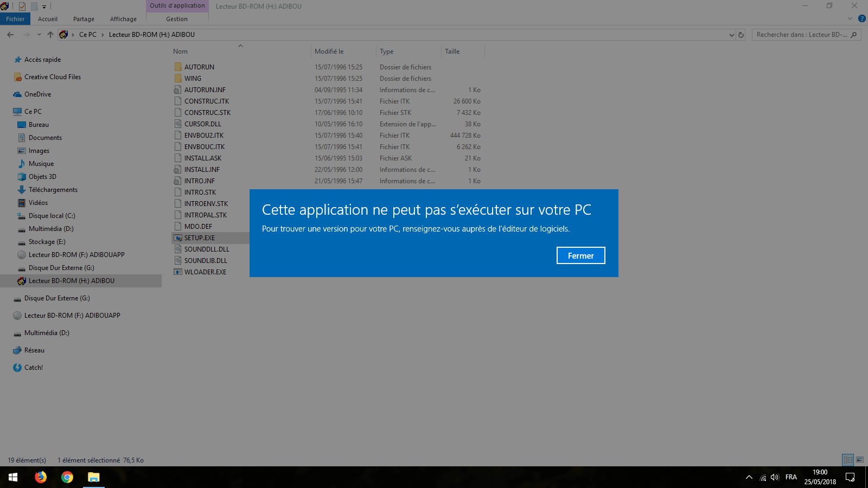The image size is (868, 488).
Task: Select the SOUNDLIB.DLL file icon
Action: (178, 261)
